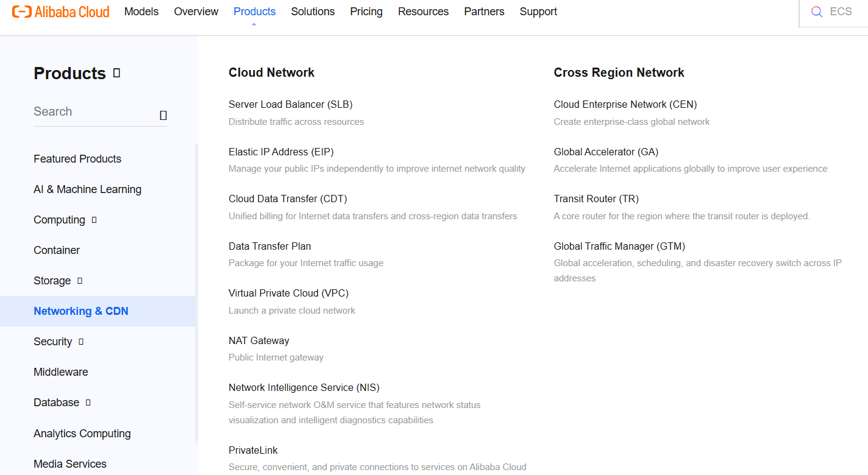This screenshot has height=475, width=868.
Task: Select the Networking & CDN category
Action: pyautogui.click(x=98, y=311)
